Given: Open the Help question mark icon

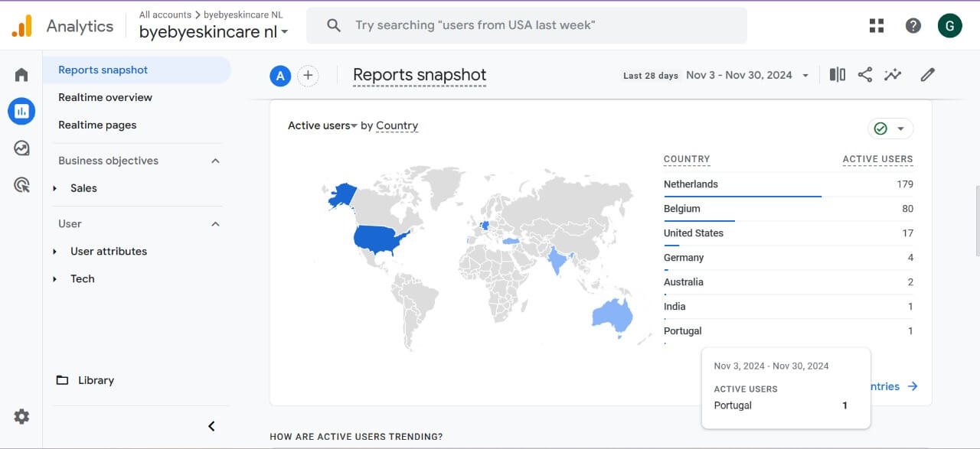Looking at the screenshot, I should pos(913,25).
